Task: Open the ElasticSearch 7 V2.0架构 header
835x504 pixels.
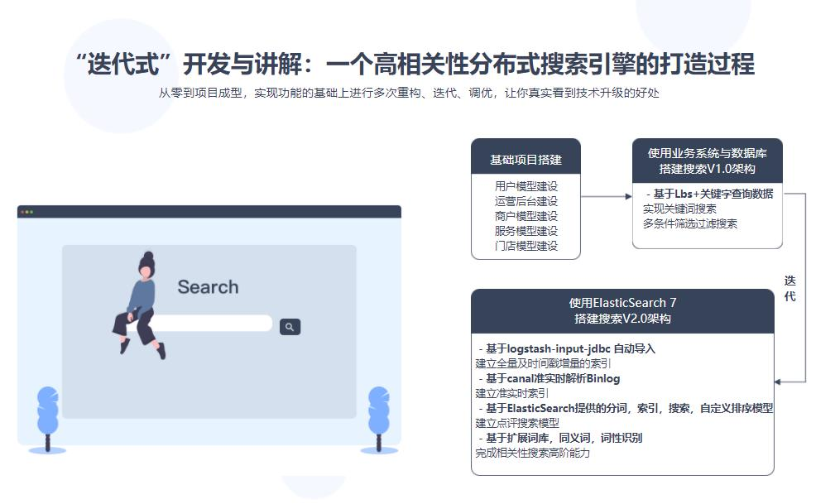Action: (622, 310)
